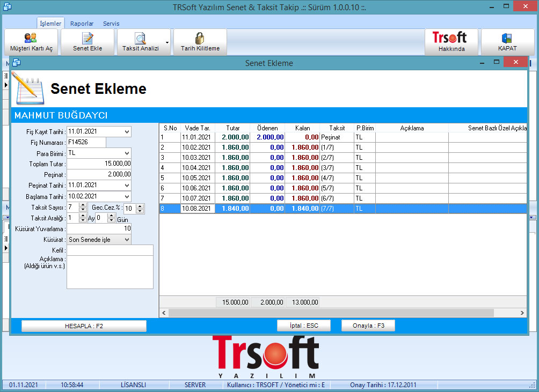Click the 10.07.2021 due date cell

pyautogui.click(x=198, y=198)
